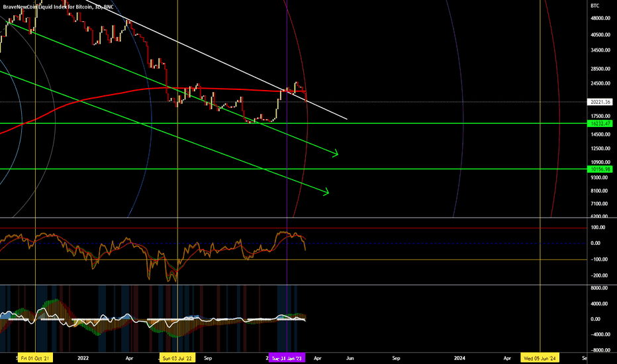Click the 28500.00 price axis value

coord(600,69)
